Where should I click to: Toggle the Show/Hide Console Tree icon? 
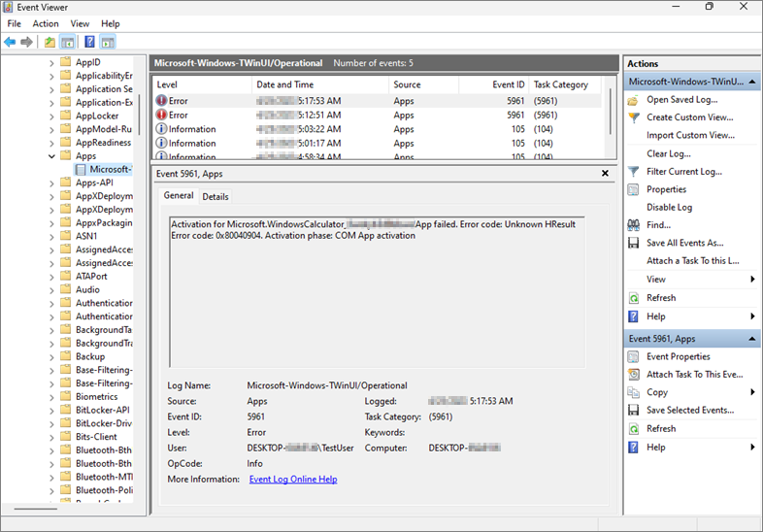click(x=67, y=43)
